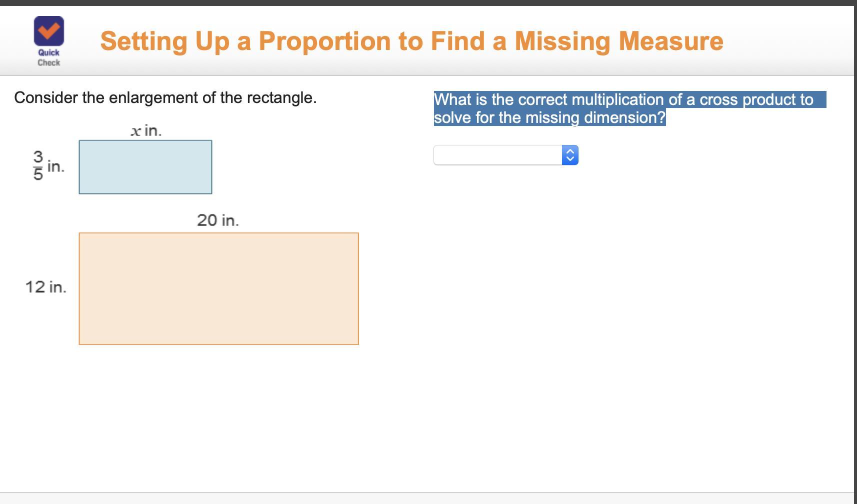The width and height of the screenshot is (857, 504).
Task: Click the '20 in.' width label
Action: [218, 220]
